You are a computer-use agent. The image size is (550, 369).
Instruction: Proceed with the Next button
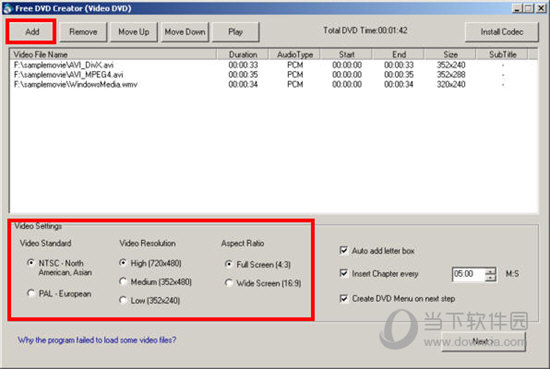coord(483,341)
